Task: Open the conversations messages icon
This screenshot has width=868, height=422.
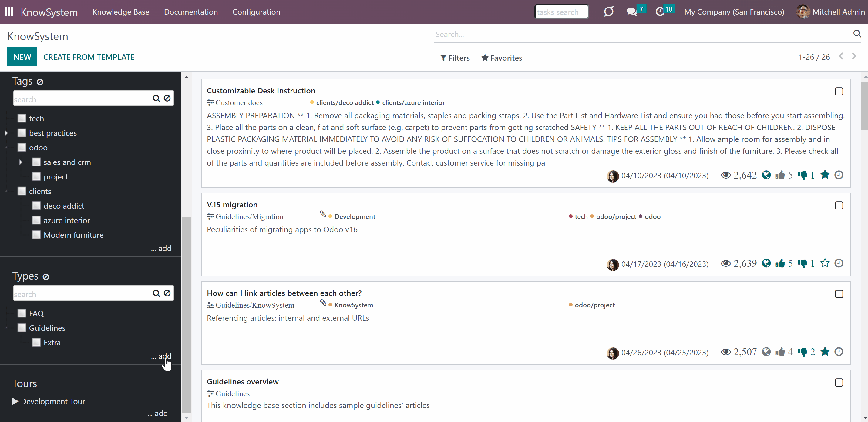Action: [x=632, y=12]
